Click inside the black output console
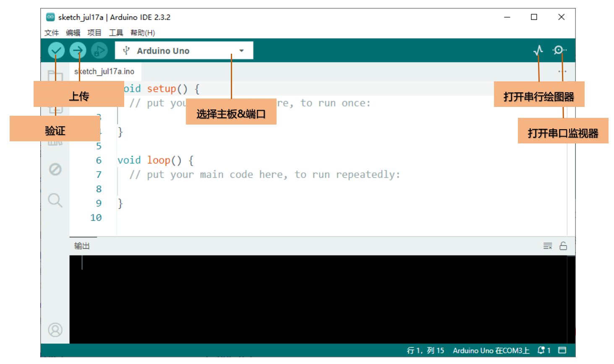 pyautogui.click(x=319, y=299)
